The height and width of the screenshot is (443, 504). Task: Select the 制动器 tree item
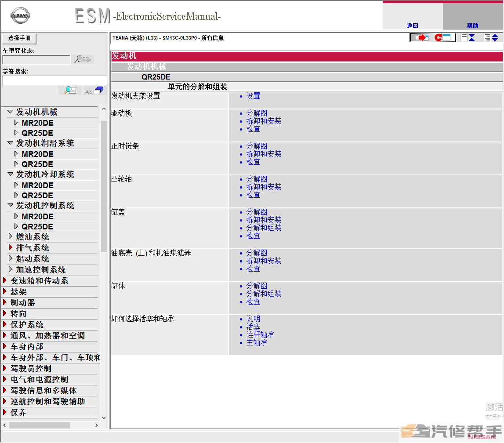point(22,302)
